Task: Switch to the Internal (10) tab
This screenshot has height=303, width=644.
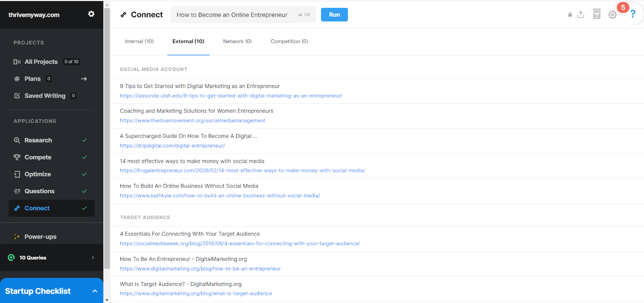Action: click(139, 41)
